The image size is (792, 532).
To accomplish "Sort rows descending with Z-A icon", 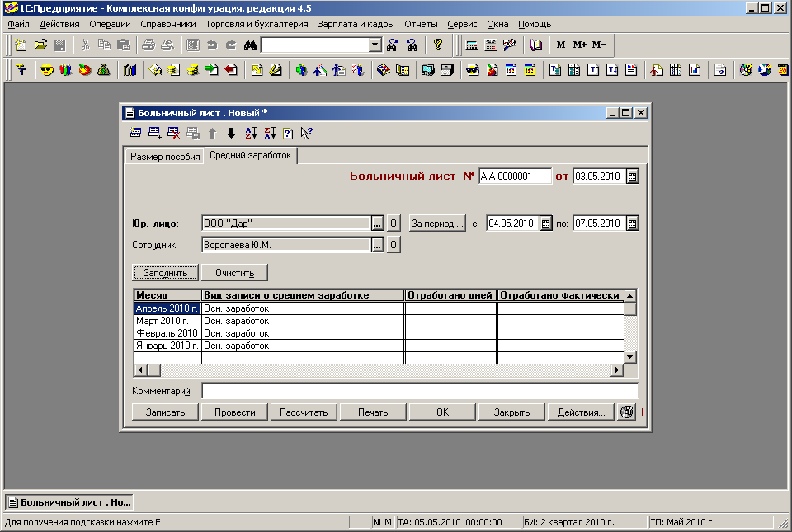I will (x=270, y=134).
